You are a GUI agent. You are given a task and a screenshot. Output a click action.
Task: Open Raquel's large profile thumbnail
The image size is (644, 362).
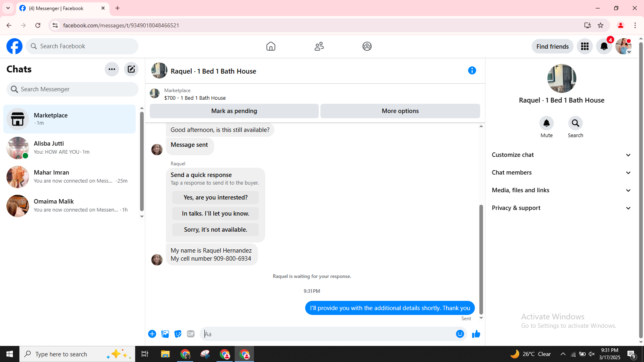pos(561,78)
